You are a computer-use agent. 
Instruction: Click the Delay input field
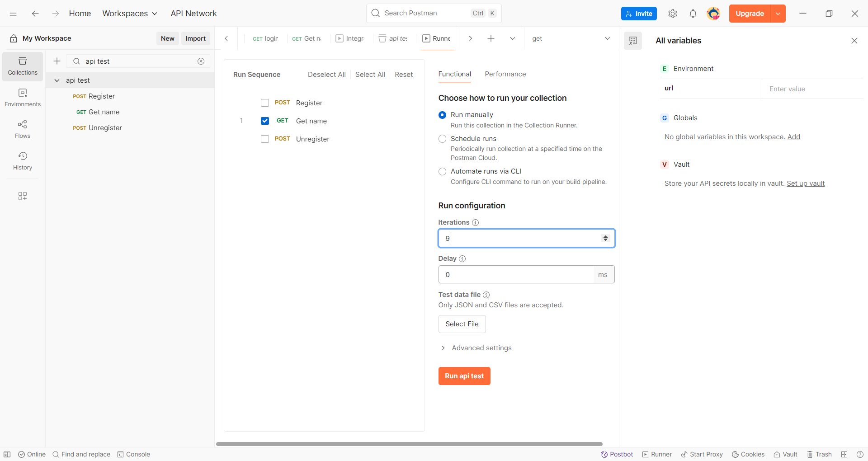point(516,274)
